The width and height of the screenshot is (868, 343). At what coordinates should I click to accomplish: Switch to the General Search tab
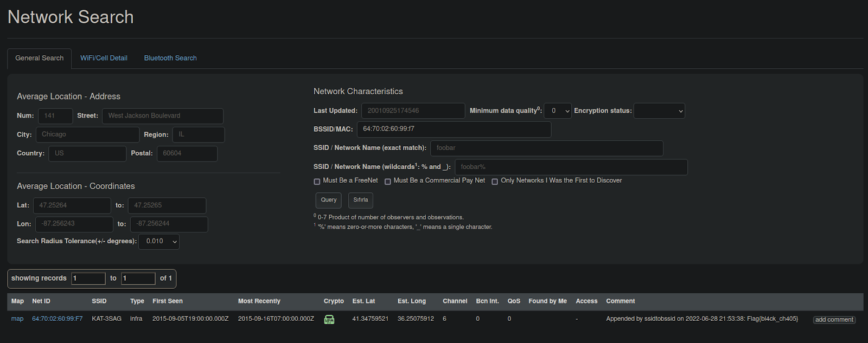coord(39,58)
